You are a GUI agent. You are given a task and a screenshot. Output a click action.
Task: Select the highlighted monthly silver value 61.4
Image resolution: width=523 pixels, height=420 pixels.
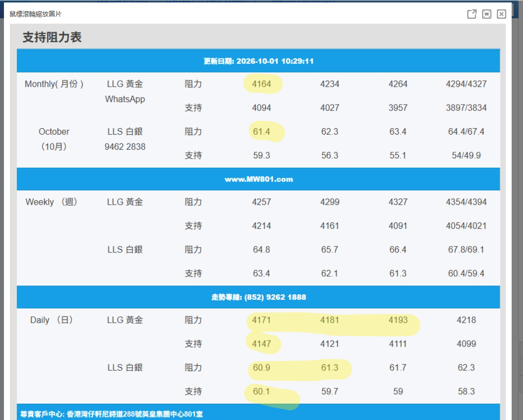point(261,132)
